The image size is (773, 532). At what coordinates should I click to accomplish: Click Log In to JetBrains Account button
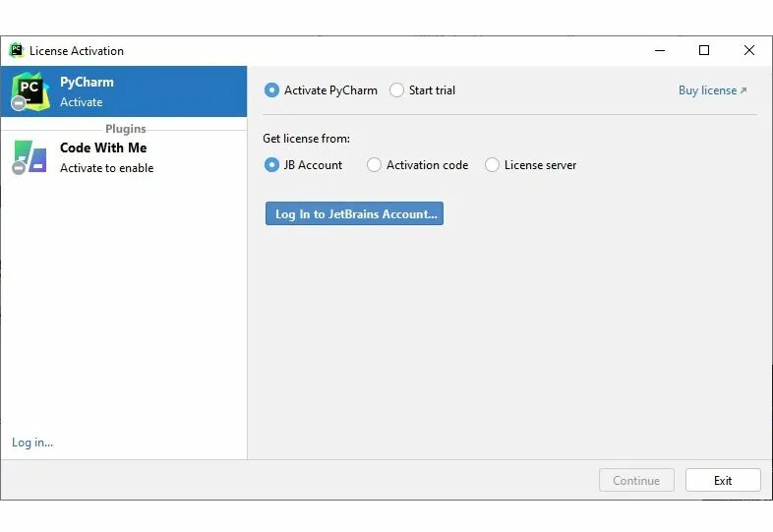pos(354,213)
